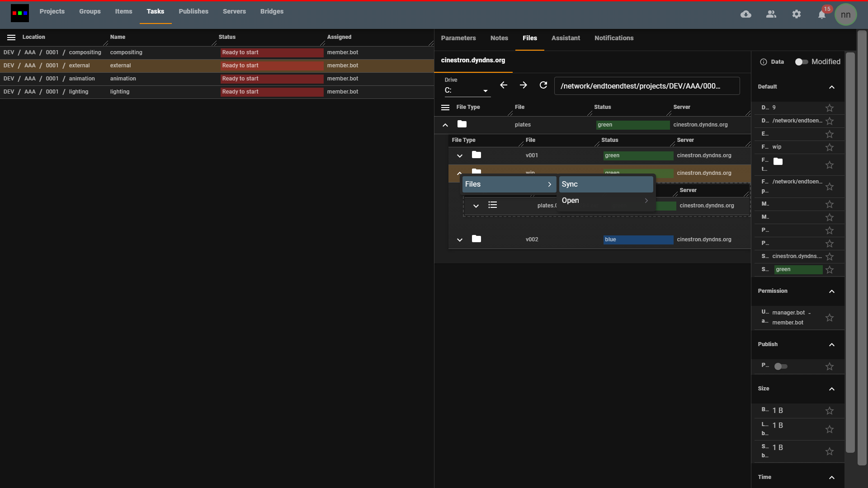Expand the v002 folder row
Viewport: 868px width, 488px height.
460,240
